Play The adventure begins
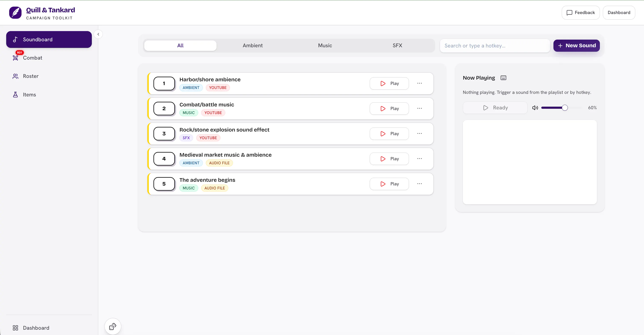The height and width of the screenshot is (335, 644). coord(389,184)
